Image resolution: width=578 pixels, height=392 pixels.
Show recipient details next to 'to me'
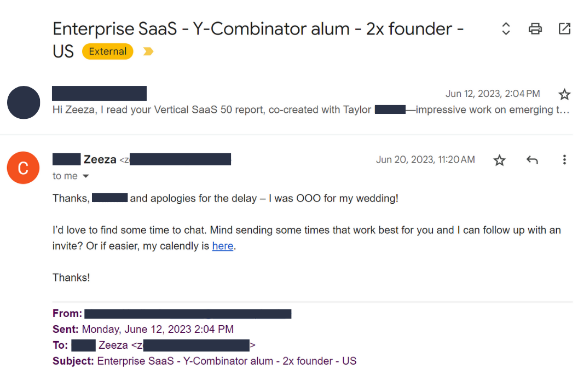(x=85, y=176)
